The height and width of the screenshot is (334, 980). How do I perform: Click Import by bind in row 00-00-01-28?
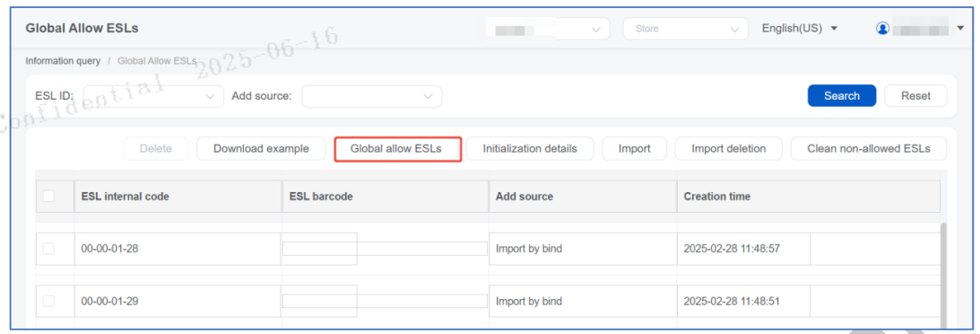tap(529, 249)
